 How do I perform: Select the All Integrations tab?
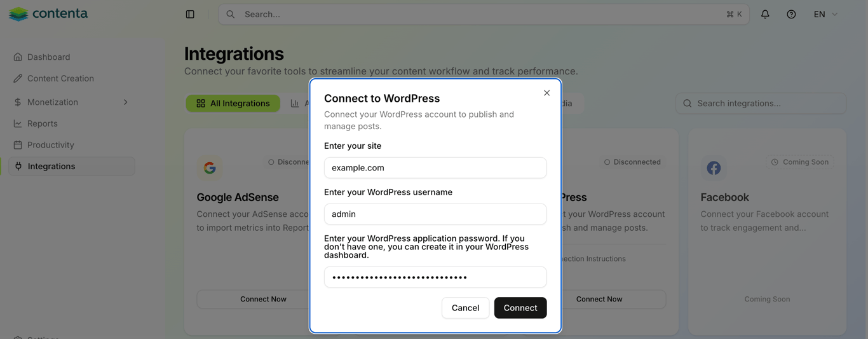point(233,103)
